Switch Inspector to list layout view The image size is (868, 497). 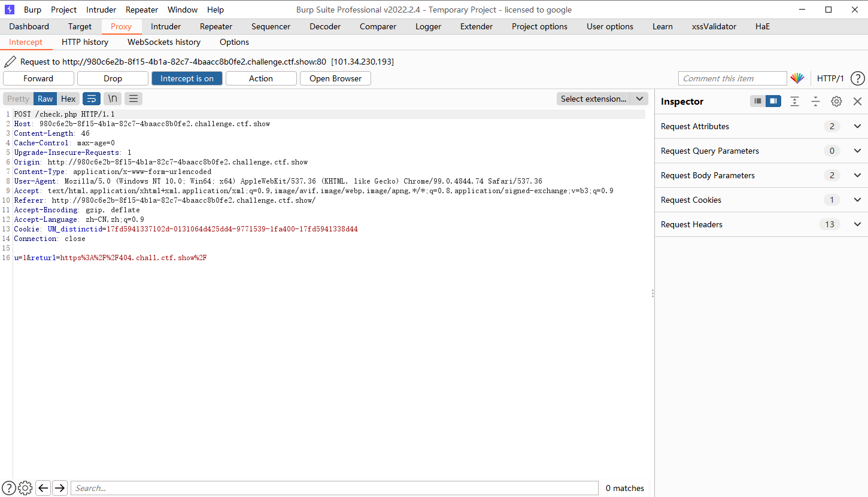click(758, 101)
